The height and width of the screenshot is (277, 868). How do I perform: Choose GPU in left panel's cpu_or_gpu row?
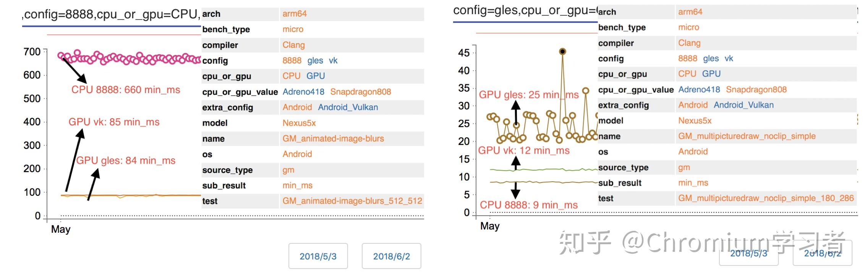point(316,76)
